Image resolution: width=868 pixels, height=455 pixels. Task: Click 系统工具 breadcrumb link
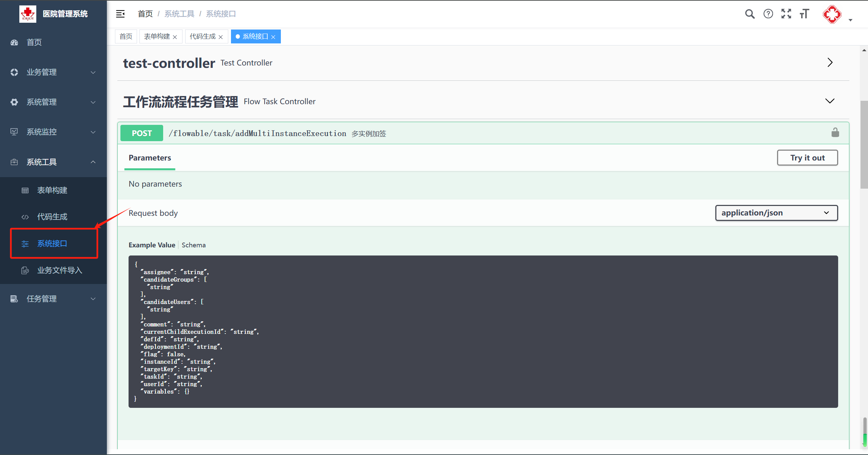pos(179,14)
